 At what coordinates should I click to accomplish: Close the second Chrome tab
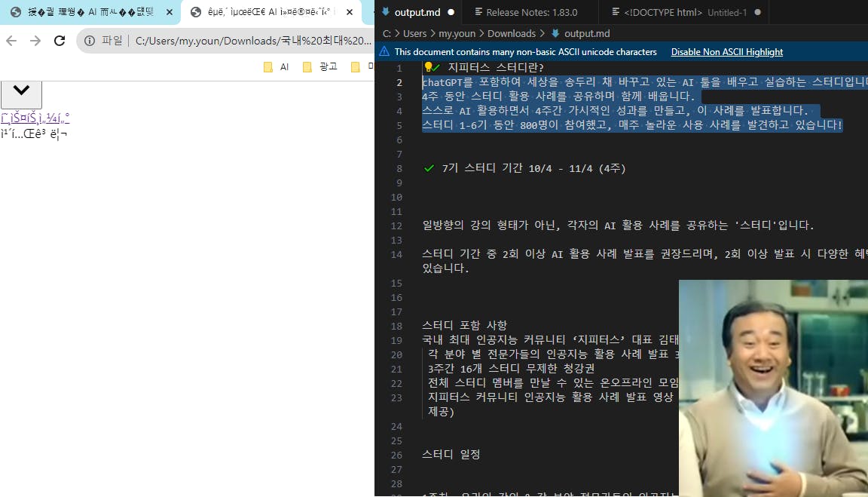[350, 11]
